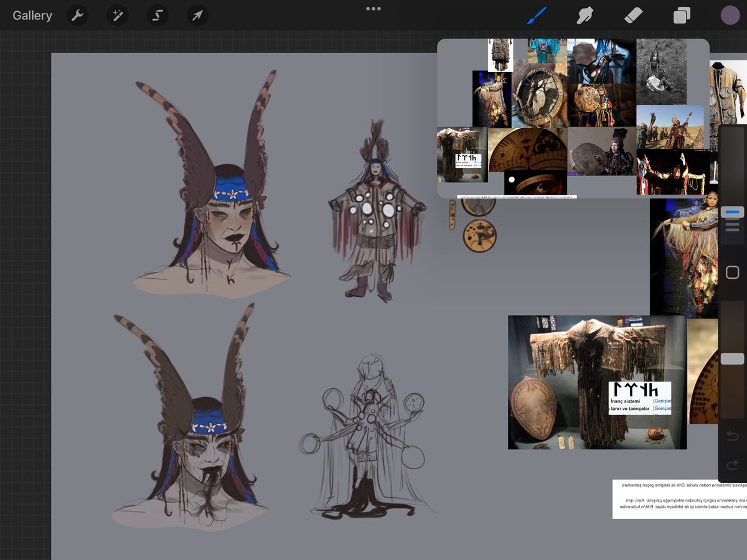The height and width of the screenshot is (560, 747).
Task: Return to the Gallery
Action: click(x=32, y=16)
